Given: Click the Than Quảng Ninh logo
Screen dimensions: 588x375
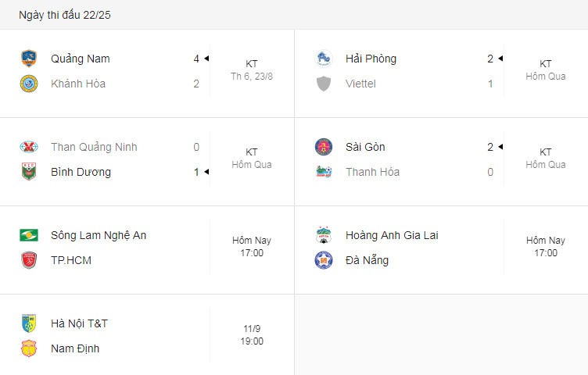Looking at the screenshot, I should point(29,147).
